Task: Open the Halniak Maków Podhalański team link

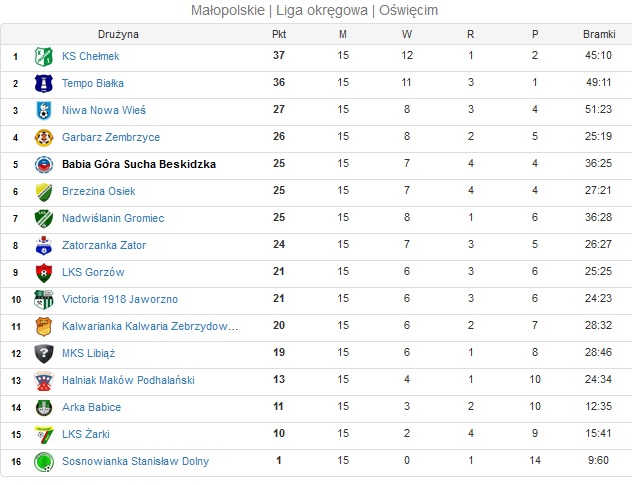Action: [128, 380]
